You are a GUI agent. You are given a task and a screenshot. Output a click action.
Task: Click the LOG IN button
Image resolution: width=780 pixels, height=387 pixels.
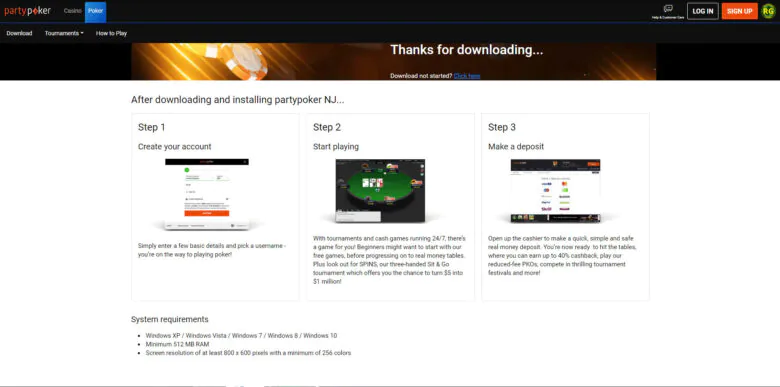(x=702, y=11)
